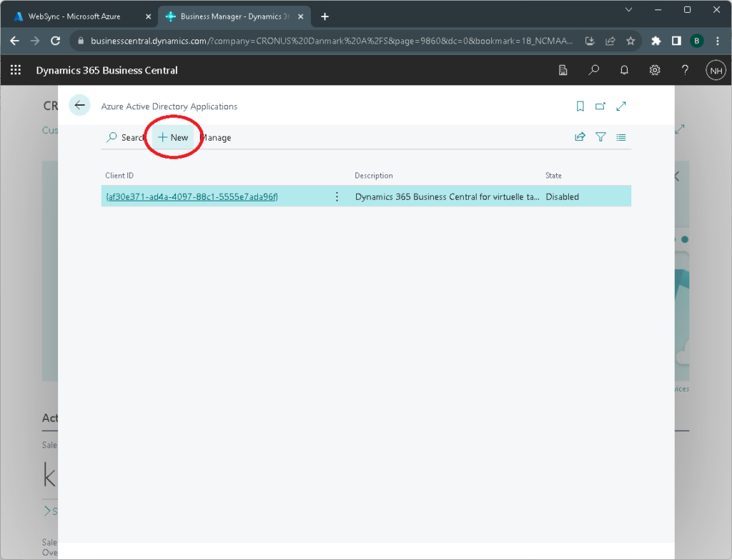Click the share icon in the list toolbar

click(580, 137)
